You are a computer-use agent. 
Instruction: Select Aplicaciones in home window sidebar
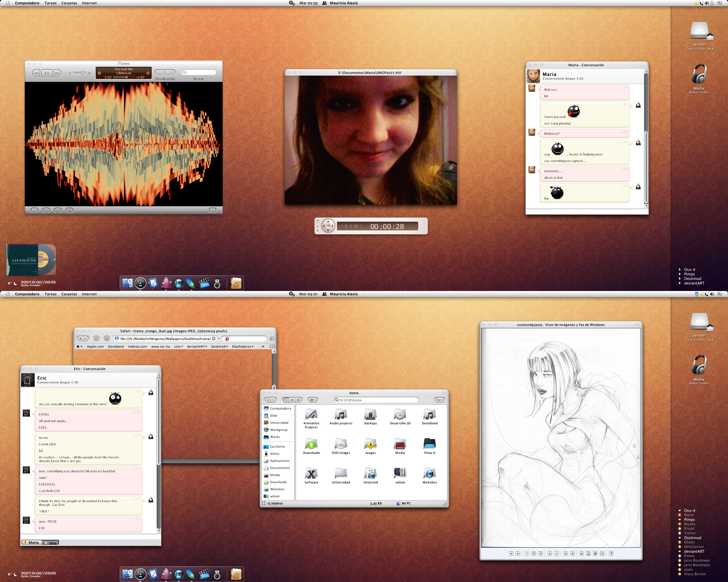pos(276,461)
